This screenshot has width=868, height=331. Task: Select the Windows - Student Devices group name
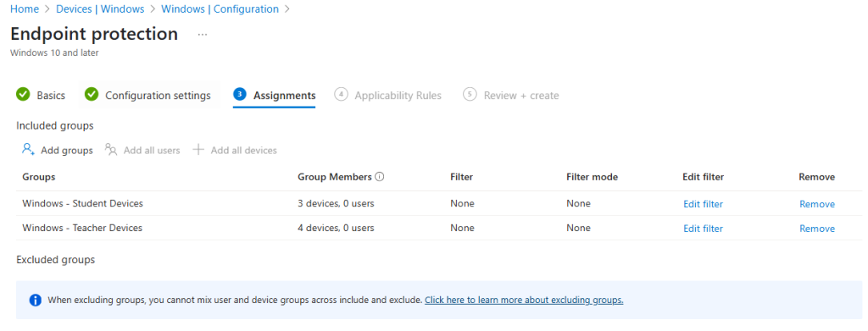(x=82, y=203)
